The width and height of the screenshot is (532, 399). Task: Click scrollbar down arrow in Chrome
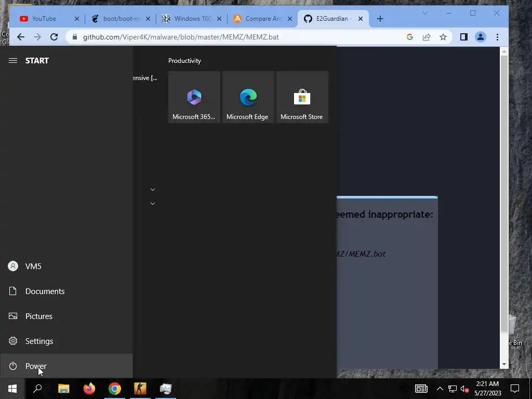pyautogui.click(x=504, y=364)
